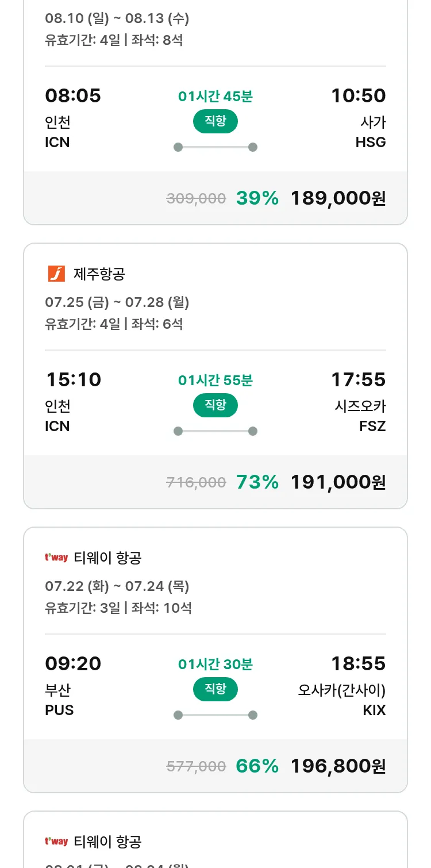Screen dimensions: 431x868
Task: Click the 부산 PUS departure airport
Action: click(x=59, y=700)
